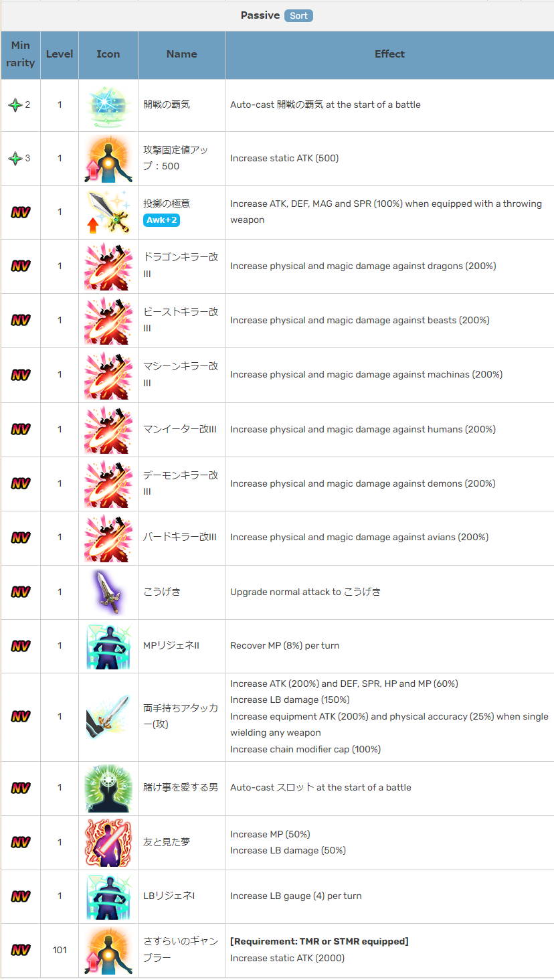Click the 投擲の極意 throwing weapon icon
The image size is (554, 980).
[108, 212]
